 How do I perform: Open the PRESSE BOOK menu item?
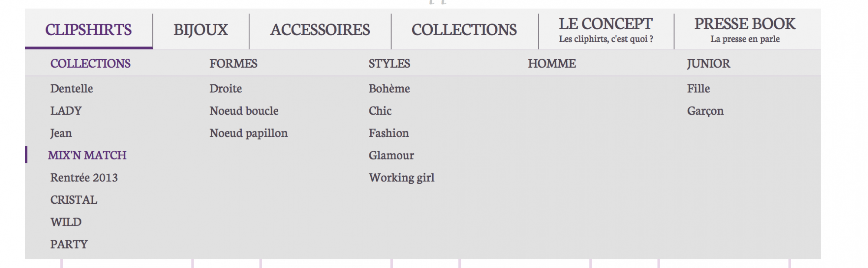tap(745, 30)
